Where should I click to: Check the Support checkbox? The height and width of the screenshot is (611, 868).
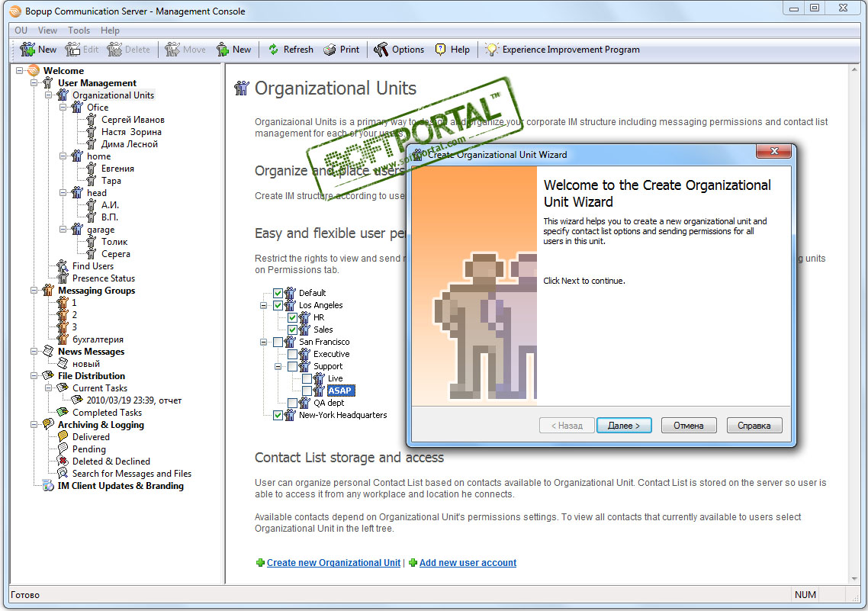click(x=292, y=366)
